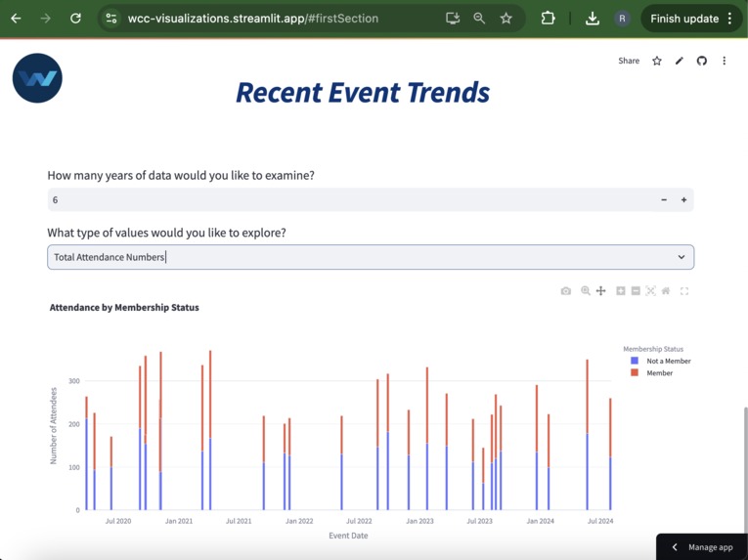Screen dimensions: 748x560
Task: Download plot as PNG camera icon
Action: tap(566, 291)
